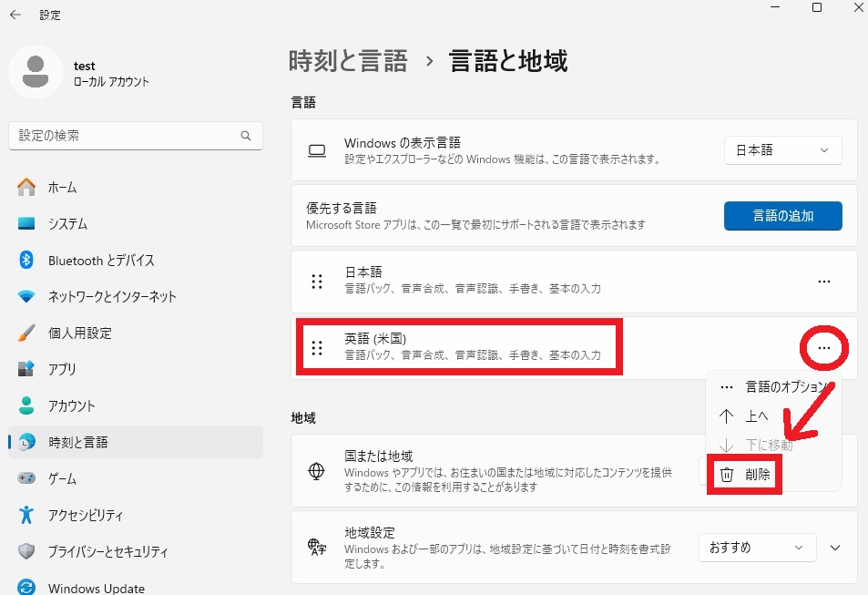Expand the 地域設定 chevron

click(x=835, y=548)
